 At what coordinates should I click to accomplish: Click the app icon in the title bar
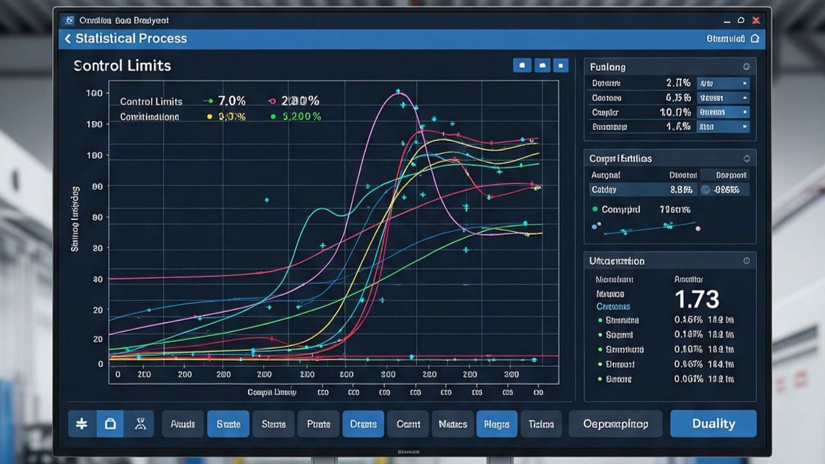pos(69,21)
